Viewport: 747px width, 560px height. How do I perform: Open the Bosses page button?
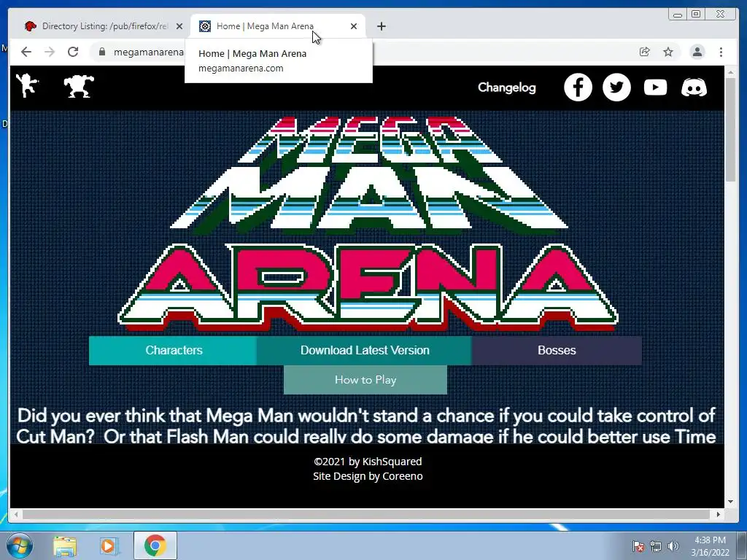coord(557,351)
